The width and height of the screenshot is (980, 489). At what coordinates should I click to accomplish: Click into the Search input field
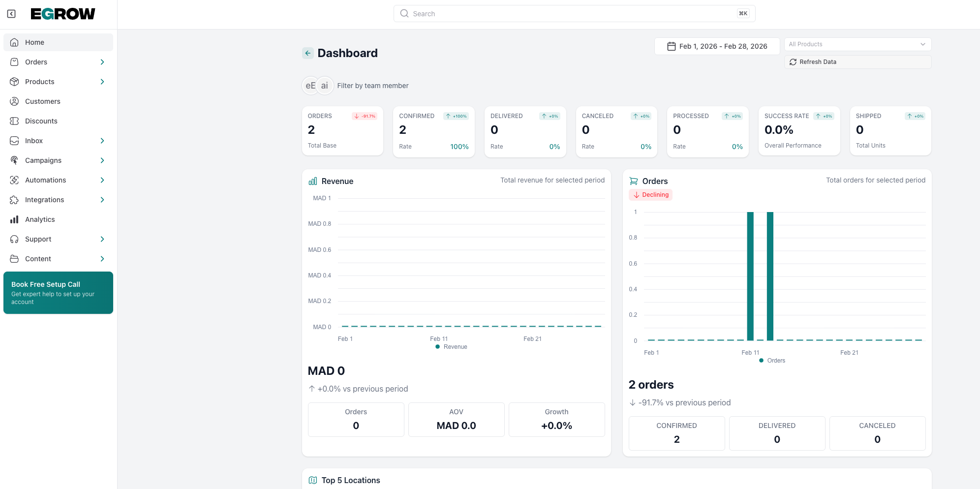point(574,14)
